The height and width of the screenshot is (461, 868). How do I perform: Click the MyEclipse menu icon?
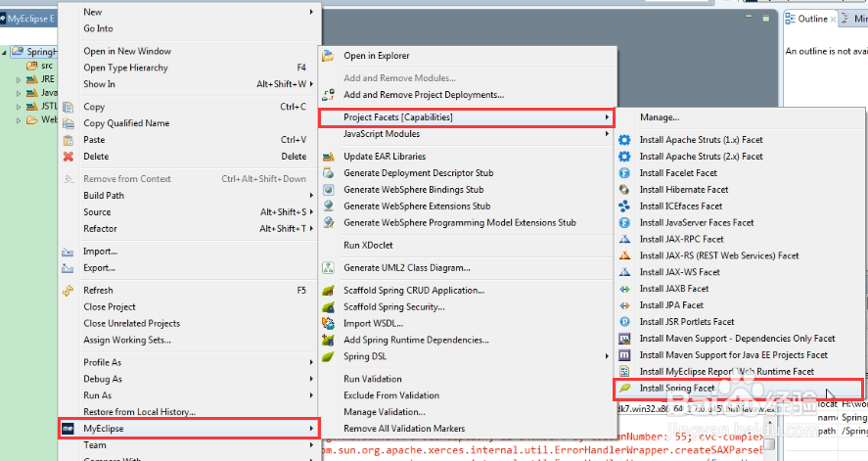tap(68, 429)
